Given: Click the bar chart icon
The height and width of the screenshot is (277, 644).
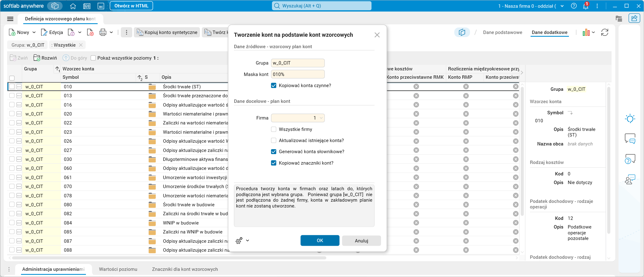Looking at the screenshot, I should point(586,32).
